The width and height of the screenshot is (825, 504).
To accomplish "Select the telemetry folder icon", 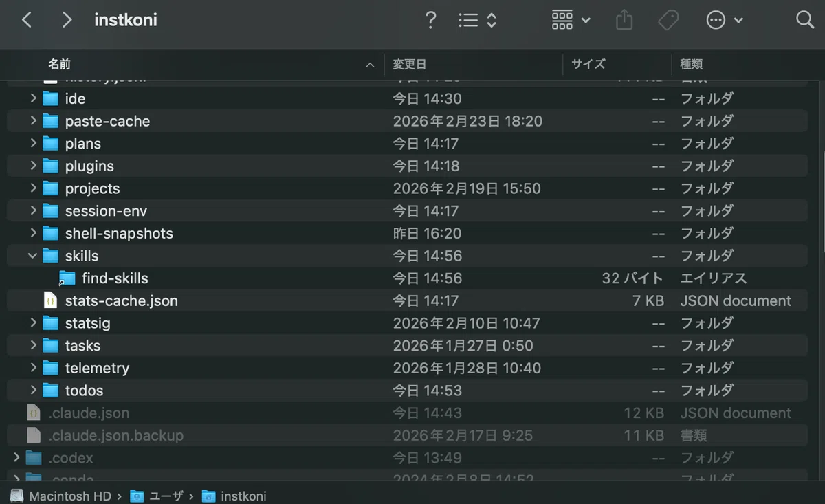I will (50, 368).
